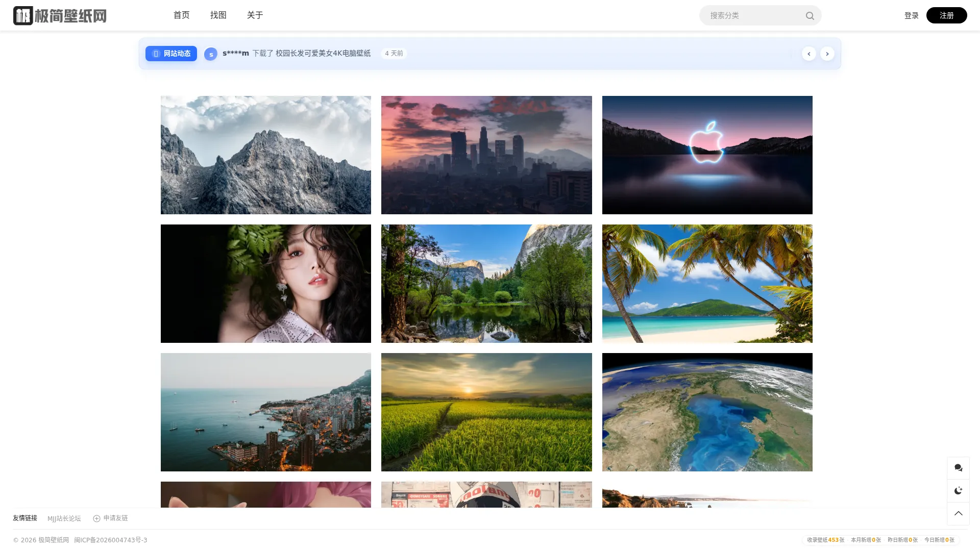Click the 登录 login link

point(911,15)
